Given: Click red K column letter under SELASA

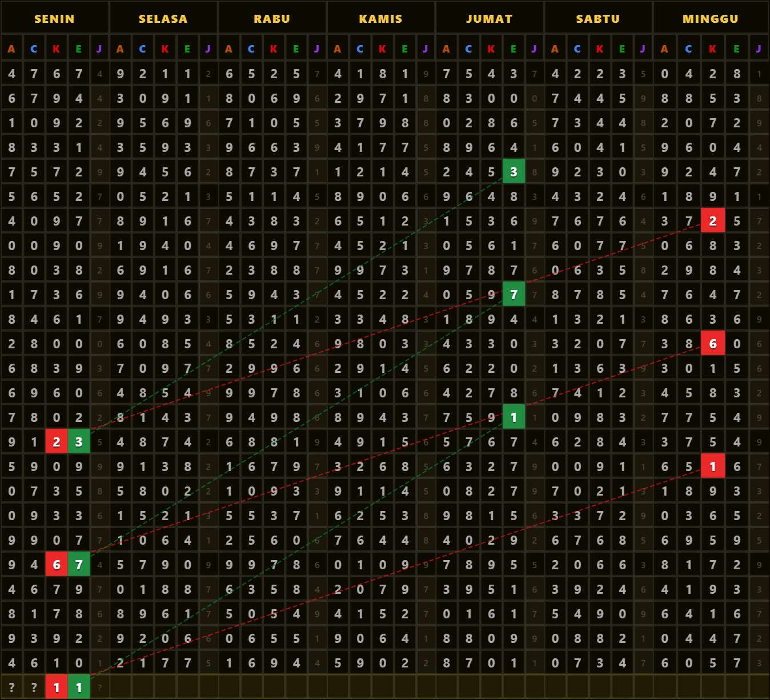Looking at the screenshot, I should coord(165,49).
